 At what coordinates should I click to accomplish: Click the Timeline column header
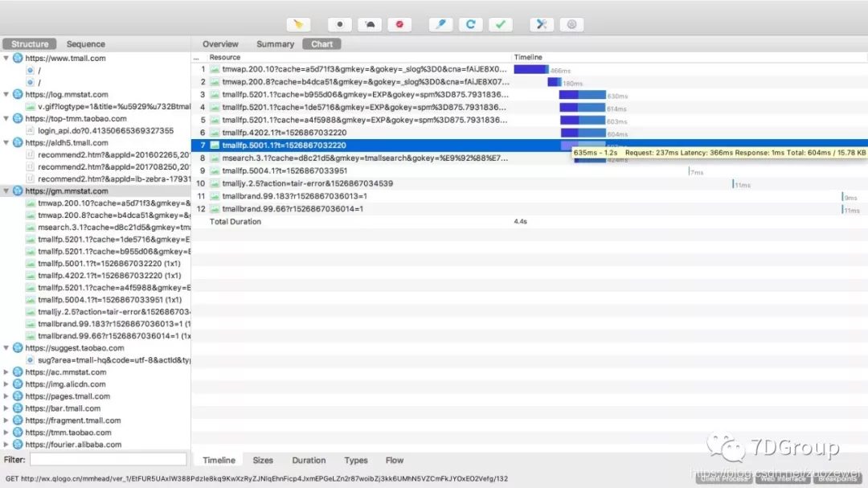(528, 57)
